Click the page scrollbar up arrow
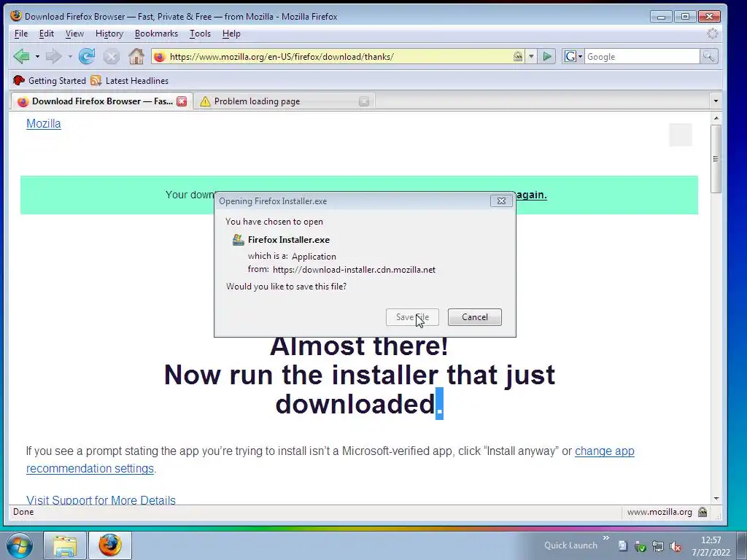The width and height of the screenshot is (747, 560). point(716,117)
